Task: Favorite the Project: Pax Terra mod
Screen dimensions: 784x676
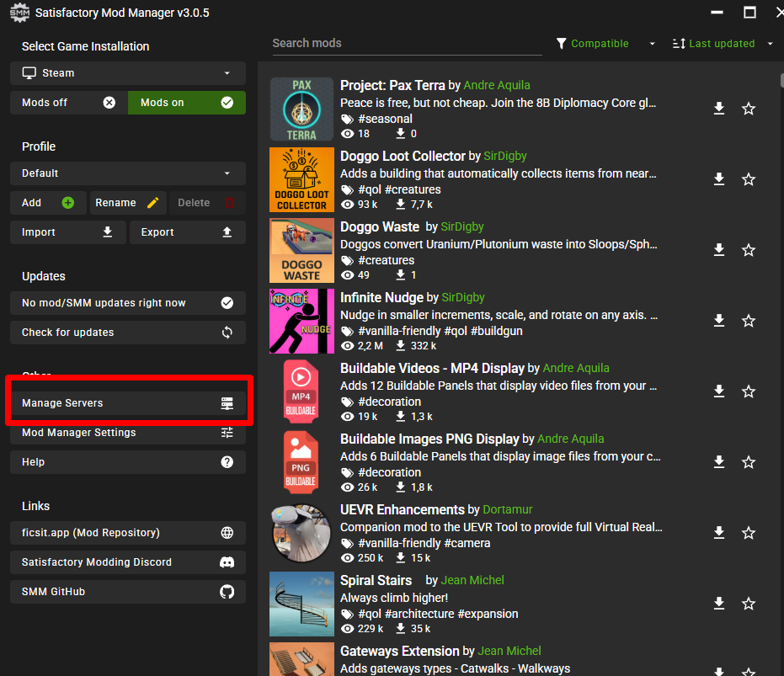Action: coord(748,109)
